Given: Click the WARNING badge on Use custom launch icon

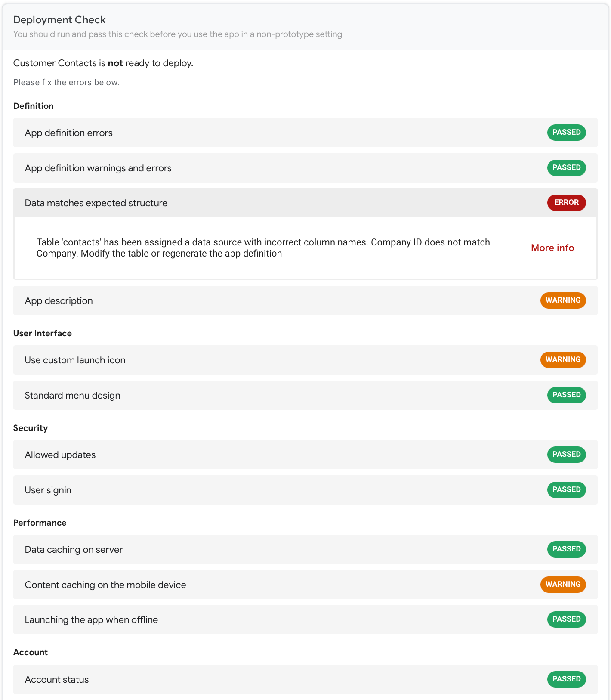Looking at the screenshot, I should click(563, 359).
